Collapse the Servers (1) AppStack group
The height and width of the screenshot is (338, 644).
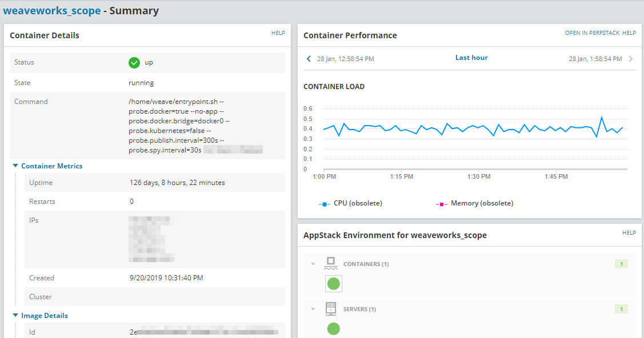coord(313,309)
